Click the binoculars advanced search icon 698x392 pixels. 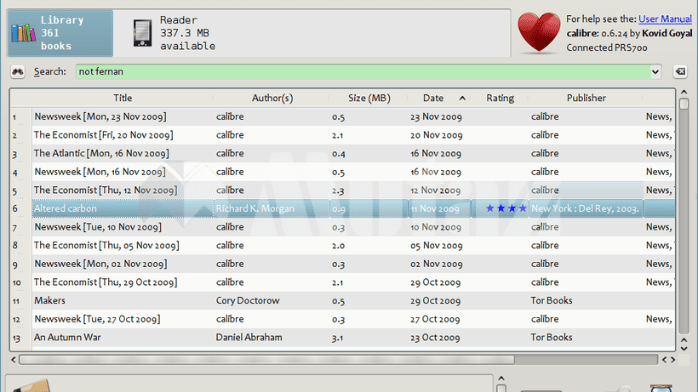click(18, 72)
